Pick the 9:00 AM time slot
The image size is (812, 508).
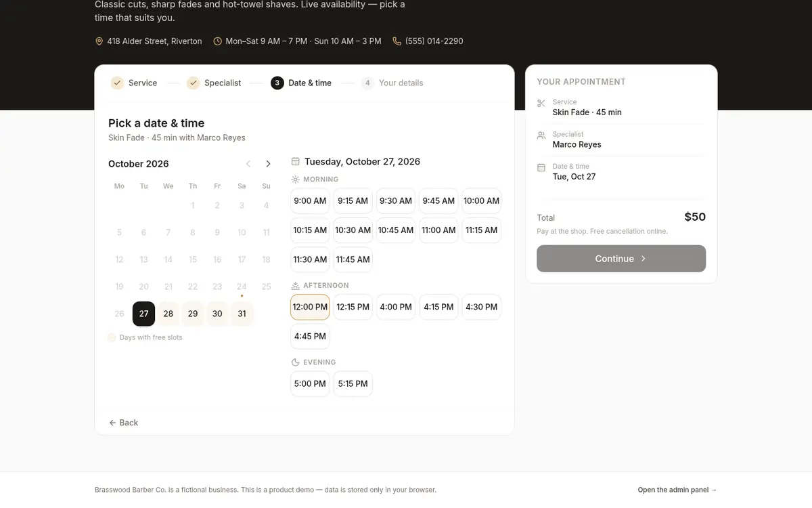(310, 200)
